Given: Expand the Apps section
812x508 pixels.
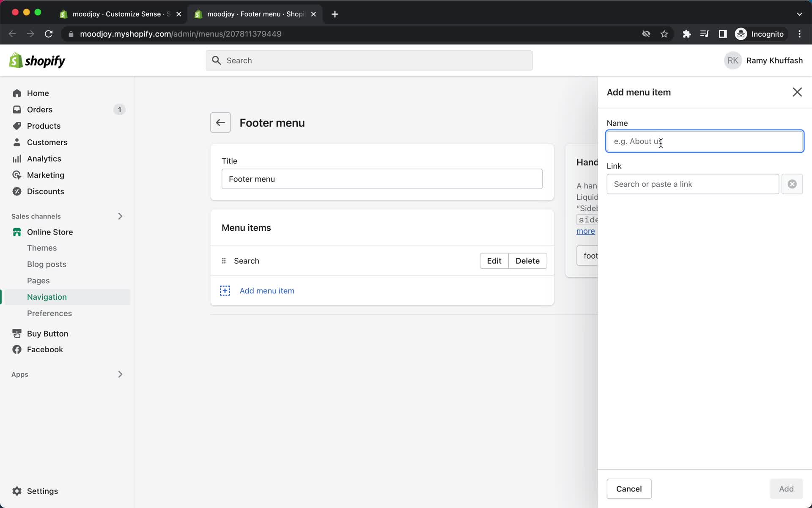Looking at the screenshot, I should [120, 375].
